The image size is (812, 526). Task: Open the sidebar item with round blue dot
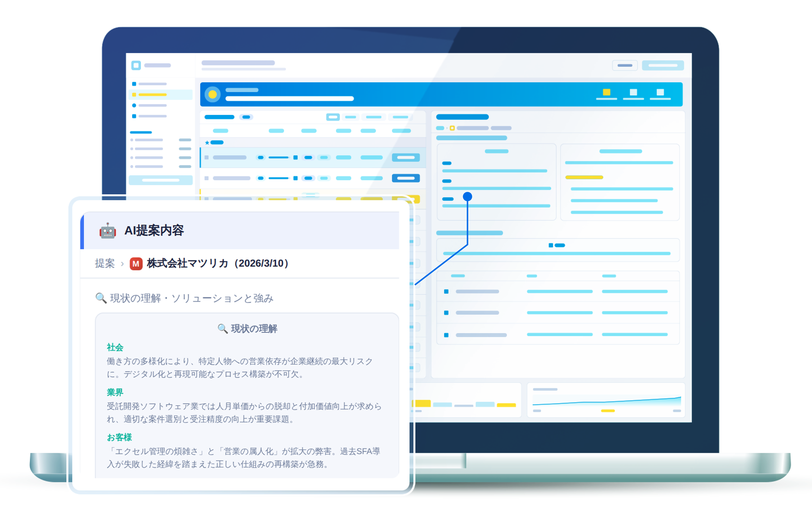click(x=149, y=105)
